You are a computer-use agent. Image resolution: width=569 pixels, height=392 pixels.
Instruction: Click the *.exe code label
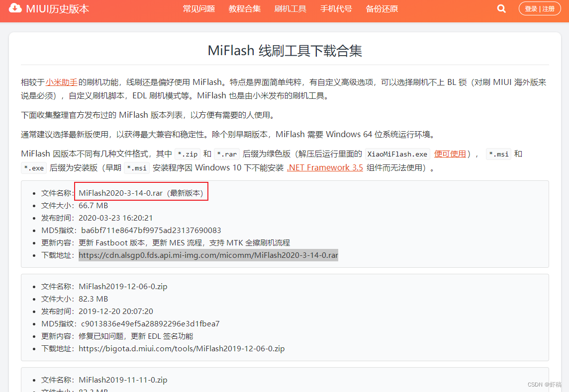[x=34, y=168]
